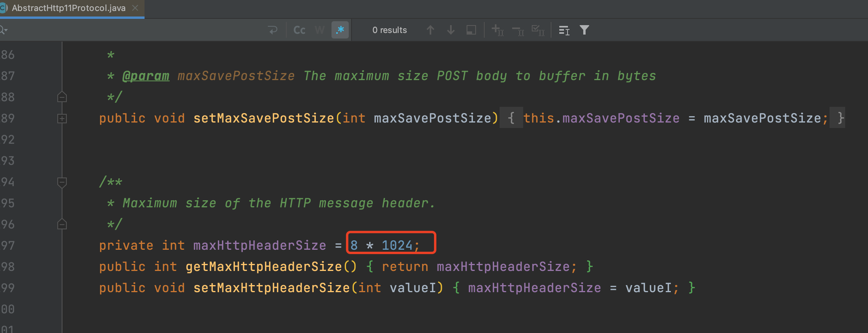Open search results in Find window
This screenshot has width=868, height=333.
tap(564, 30)
